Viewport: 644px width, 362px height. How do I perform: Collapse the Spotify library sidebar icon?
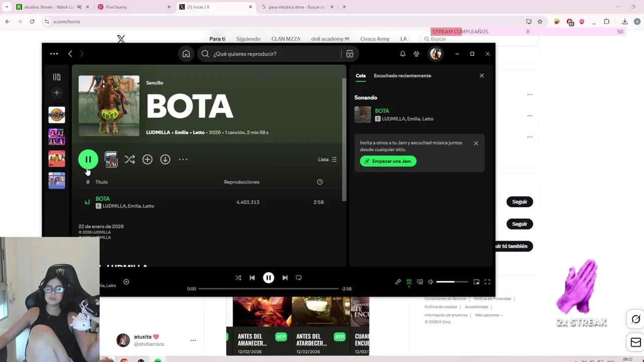56,77
